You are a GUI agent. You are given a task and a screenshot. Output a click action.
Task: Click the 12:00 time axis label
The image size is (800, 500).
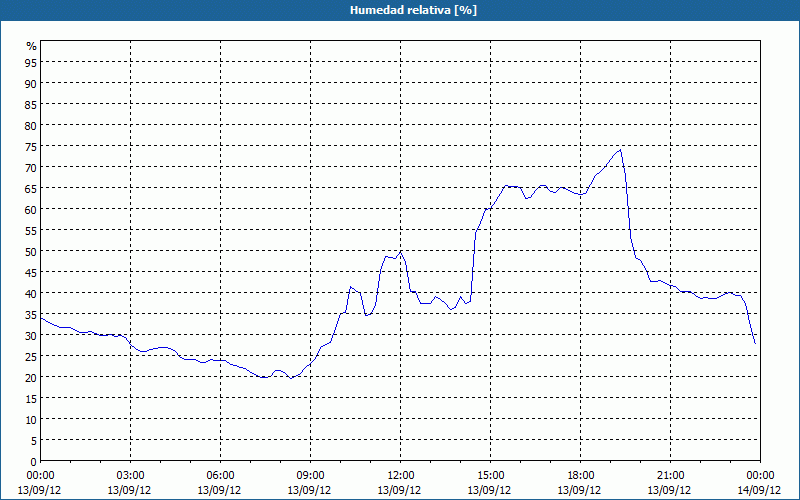coord(401,476)
